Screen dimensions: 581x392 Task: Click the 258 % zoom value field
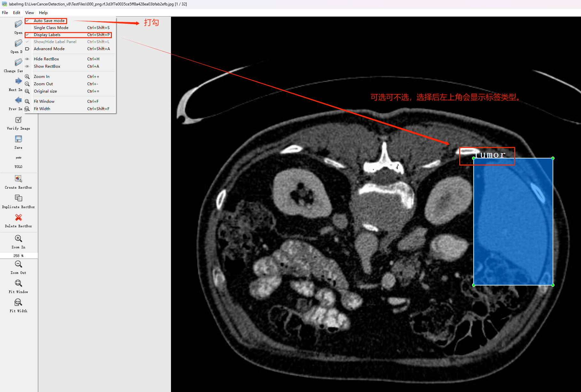click(x=19, y=256)
